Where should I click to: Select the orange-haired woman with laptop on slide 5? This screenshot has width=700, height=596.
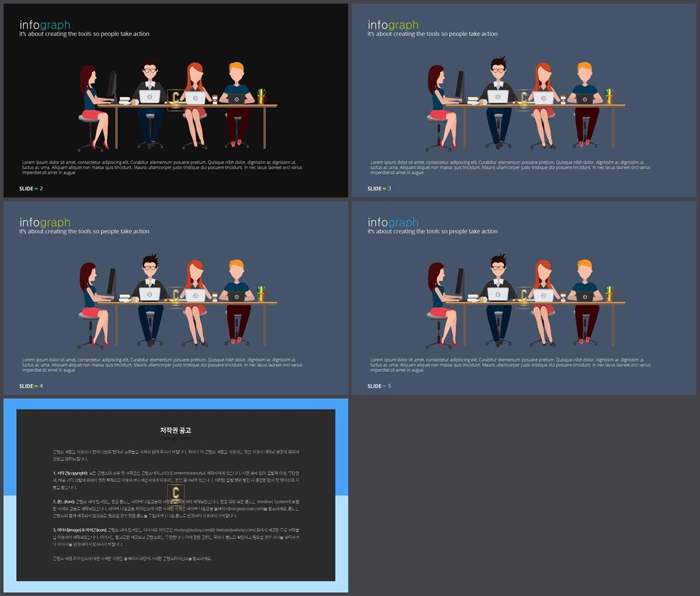(x=542, y=303)
